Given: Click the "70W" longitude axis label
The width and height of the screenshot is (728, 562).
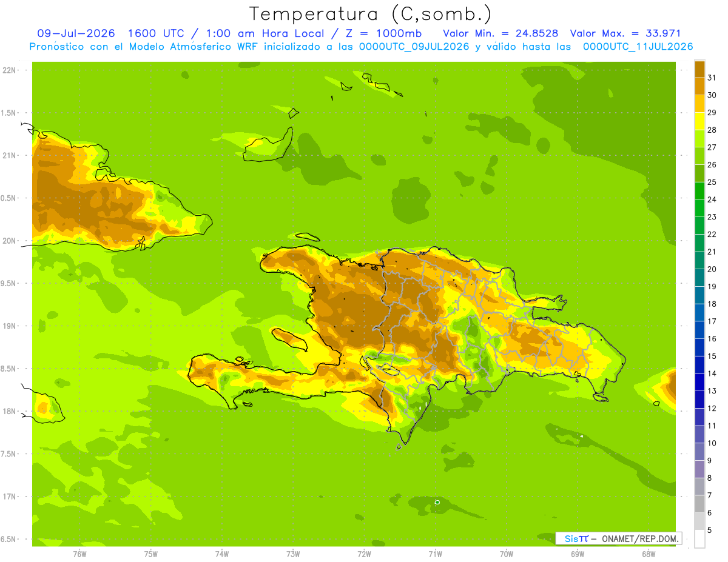Looking at the screenshot, I should click(x=507, y=554).
